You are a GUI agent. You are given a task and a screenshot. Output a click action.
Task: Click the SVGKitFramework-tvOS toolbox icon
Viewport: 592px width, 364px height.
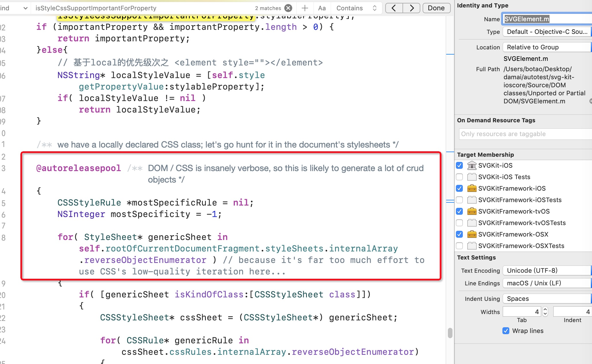click(x=472, y=211)
